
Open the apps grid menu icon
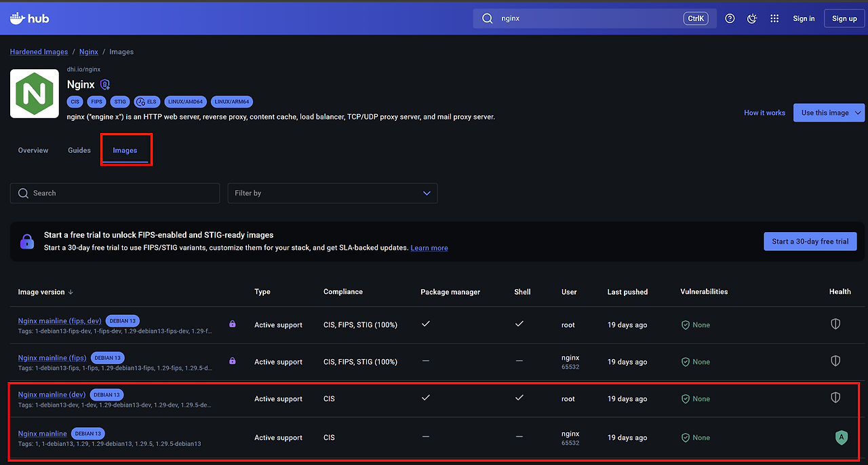pos(774,18)
